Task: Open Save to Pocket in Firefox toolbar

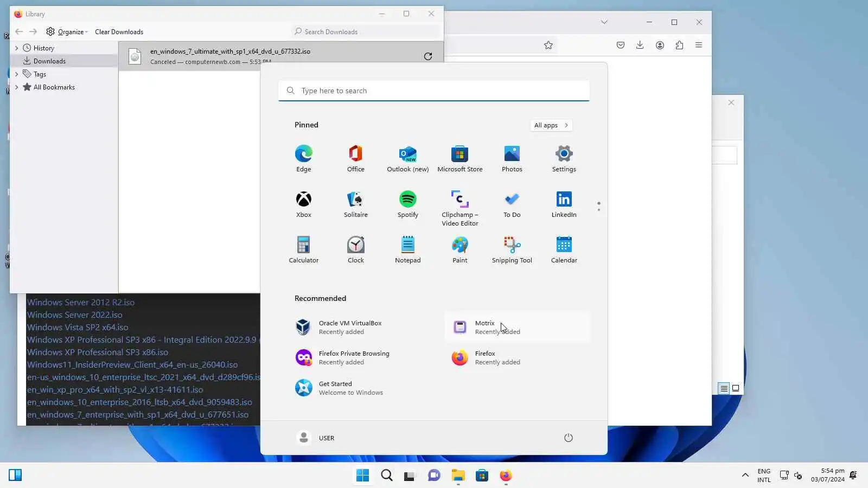Action: [621, 46]
